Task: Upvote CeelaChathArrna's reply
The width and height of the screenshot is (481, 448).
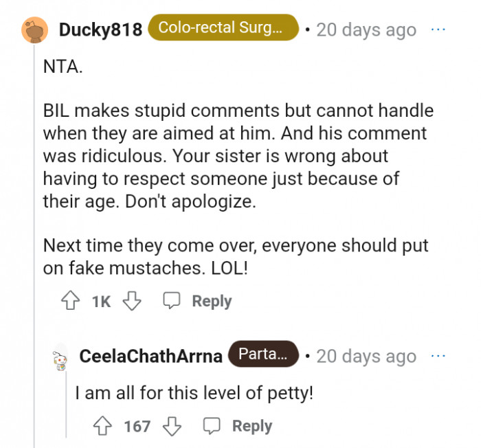Action: tap(104, 426)
